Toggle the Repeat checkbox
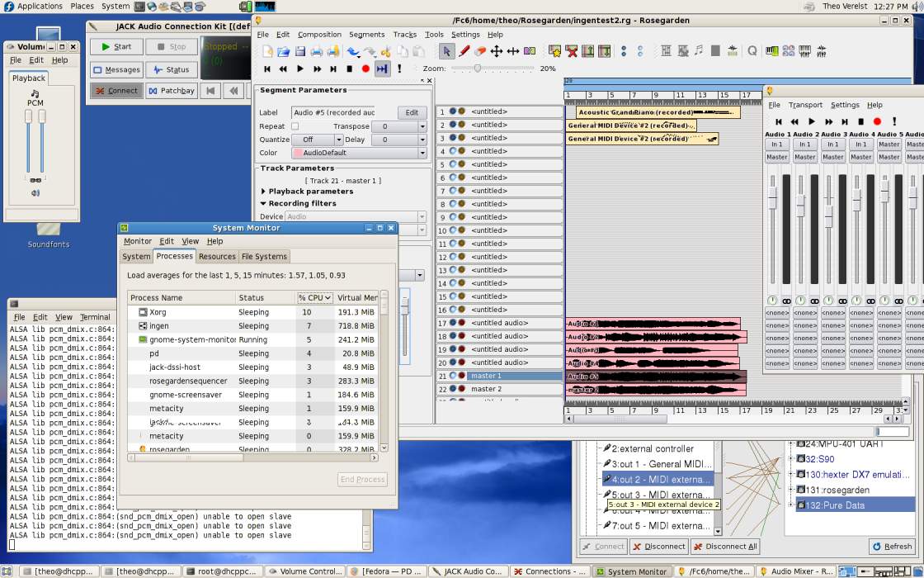This screenshot has width=924, height=578. point(295,126)
